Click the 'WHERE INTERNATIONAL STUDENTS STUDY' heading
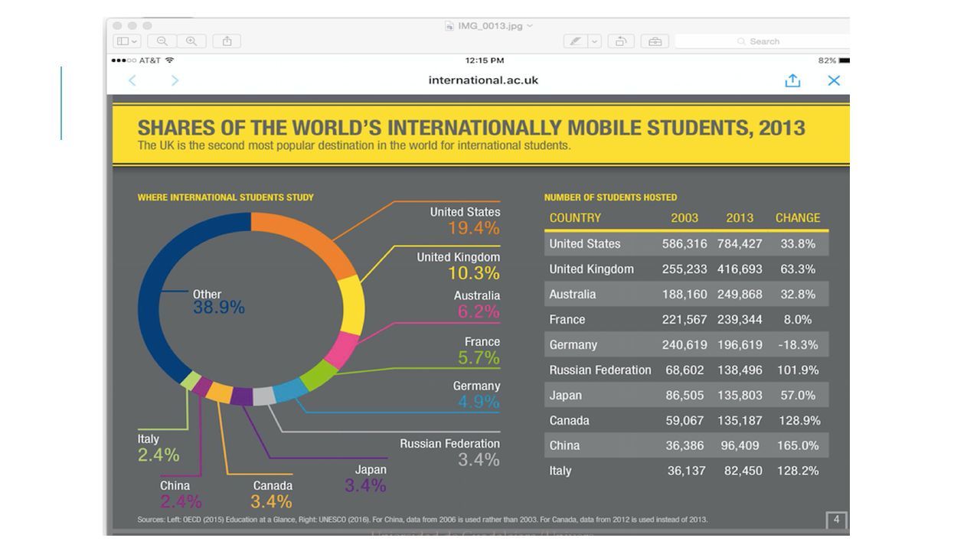 (x=226, y=197)
